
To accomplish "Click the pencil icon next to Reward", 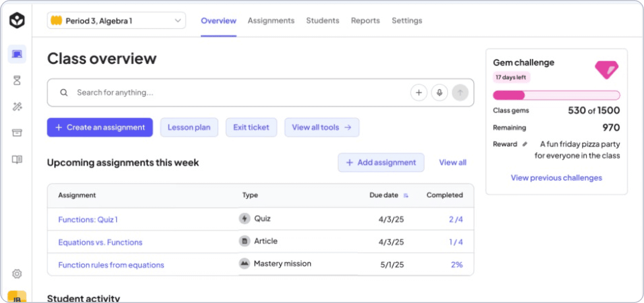I will pyautogui.click(x=525, y=144).
